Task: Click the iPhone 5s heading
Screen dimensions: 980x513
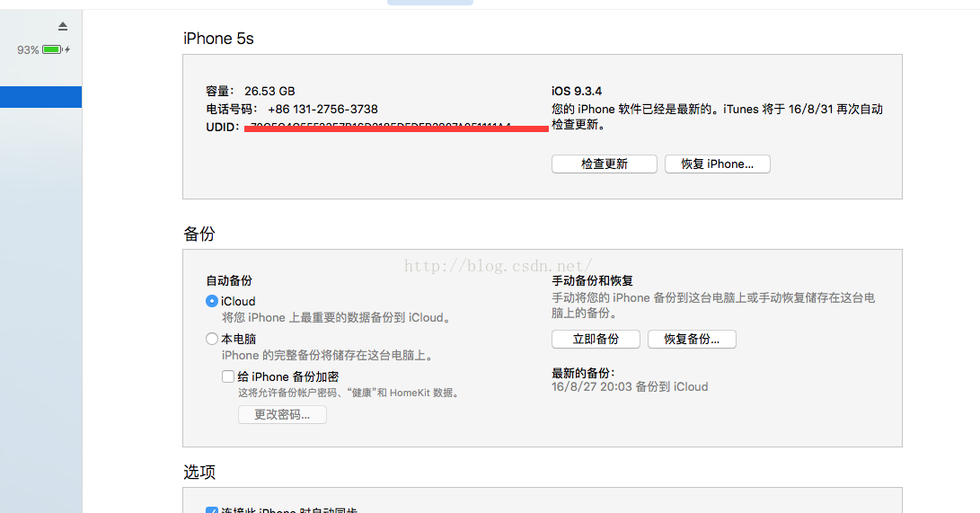Action: click(x=218, y=39)
